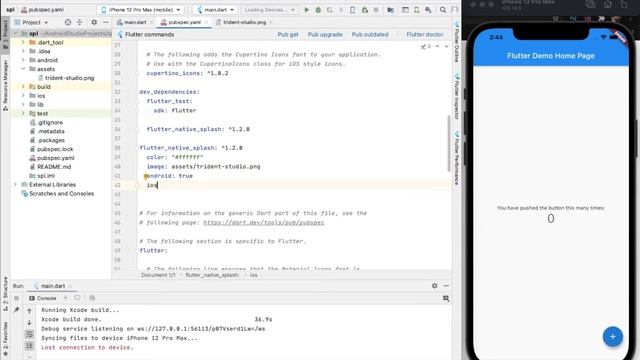Collapse the assets folder

23,69
